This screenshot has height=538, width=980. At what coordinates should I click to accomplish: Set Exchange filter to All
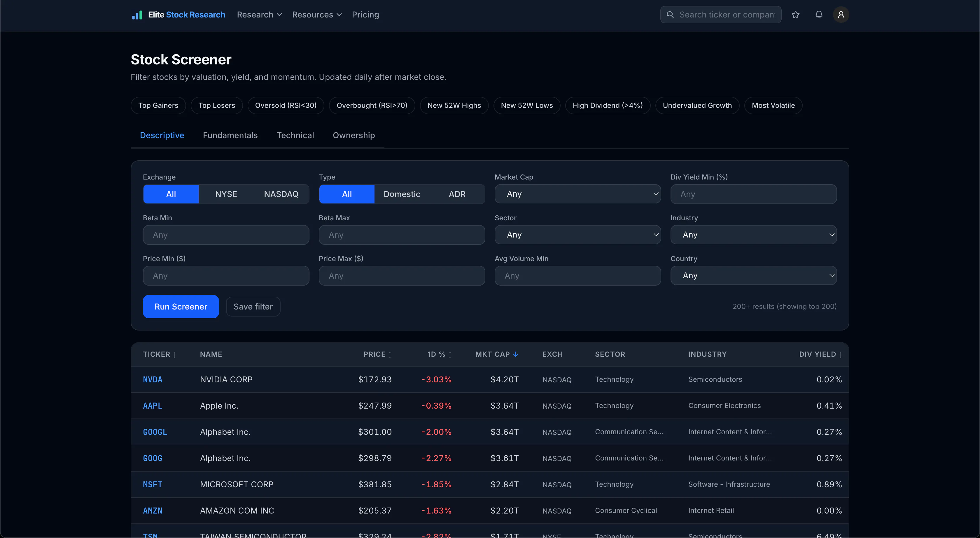coord(171,194)
